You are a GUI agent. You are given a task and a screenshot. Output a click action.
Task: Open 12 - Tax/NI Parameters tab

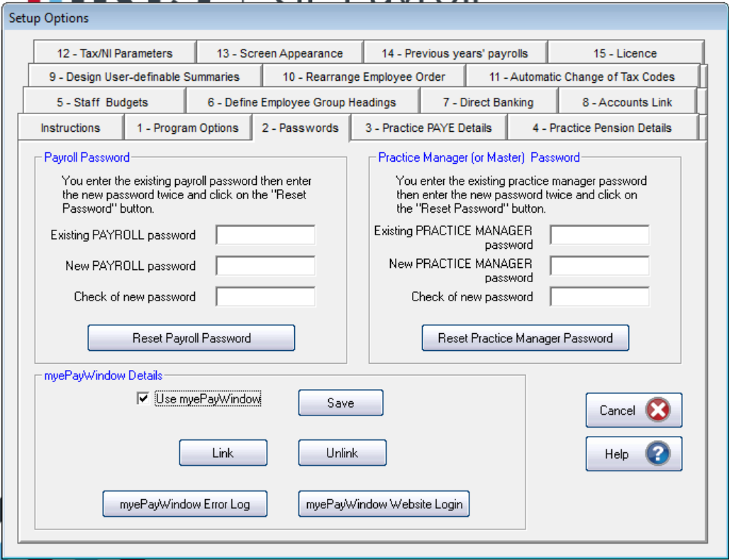click(114, 53)
